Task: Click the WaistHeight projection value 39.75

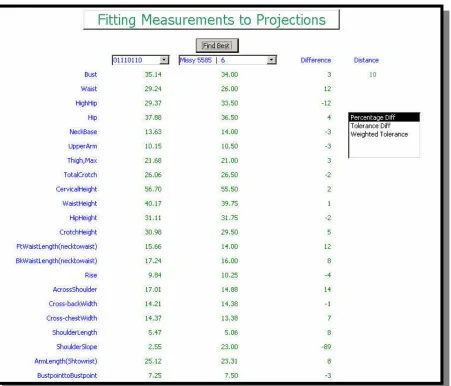Action: click(230, 203)
